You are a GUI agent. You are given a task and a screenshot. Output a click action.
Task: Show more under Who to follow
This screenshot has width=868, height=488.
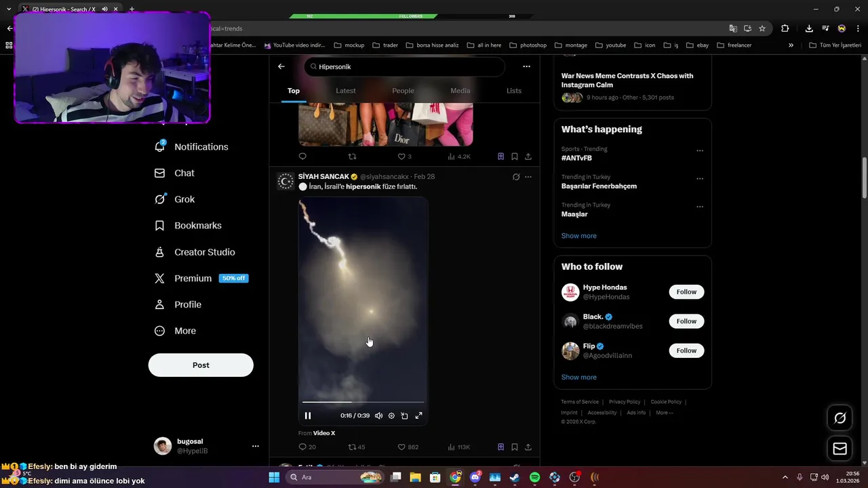pos(579,378)
